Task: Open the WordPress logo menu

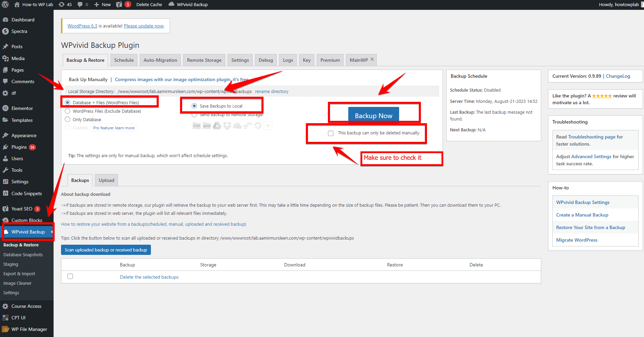Action: (5, 4)
